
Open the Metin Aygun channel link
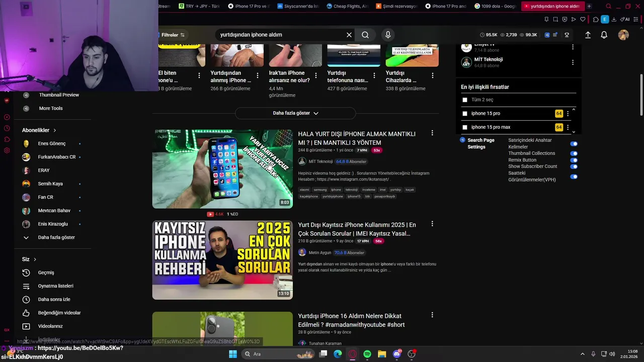tap(320, 252)
